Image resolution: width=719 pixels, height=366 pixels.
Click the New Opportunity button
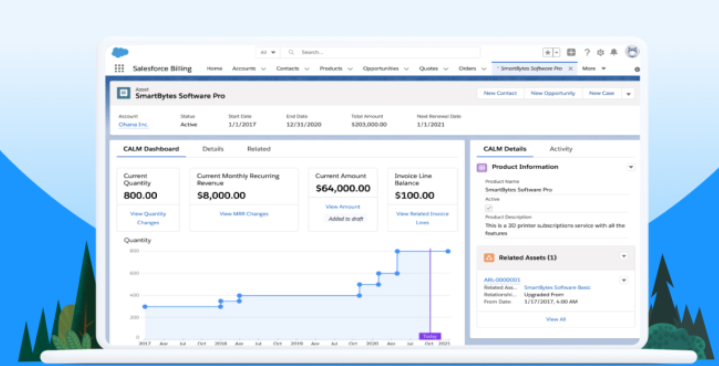(553, 93)
